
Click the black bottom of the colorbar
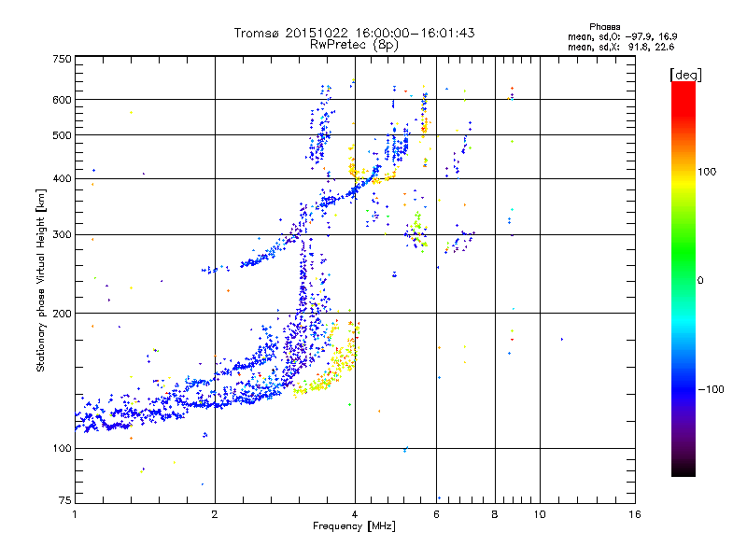click(684, 469)
